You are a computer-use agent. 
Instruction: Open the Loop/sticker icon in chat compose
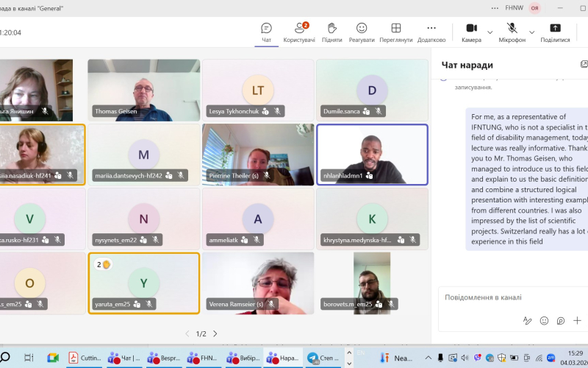(561, 320)
